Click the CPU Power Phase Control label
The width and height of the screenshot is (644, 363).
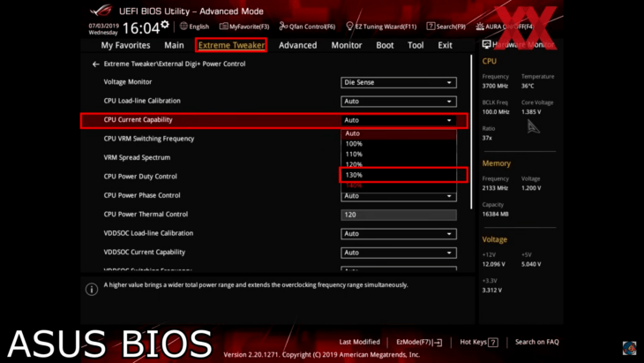(x=142, y=195)
